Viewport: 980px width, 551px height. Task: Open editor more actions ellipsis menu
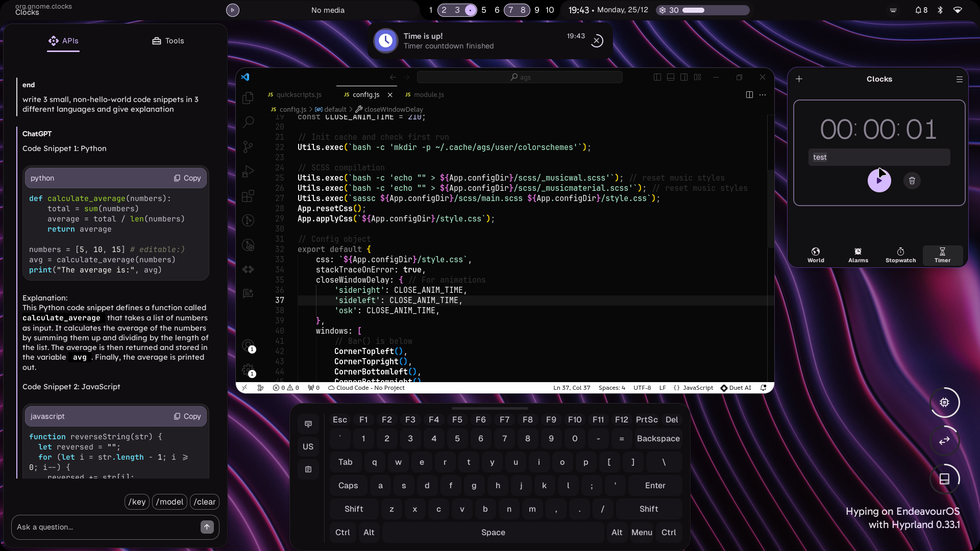763,95
